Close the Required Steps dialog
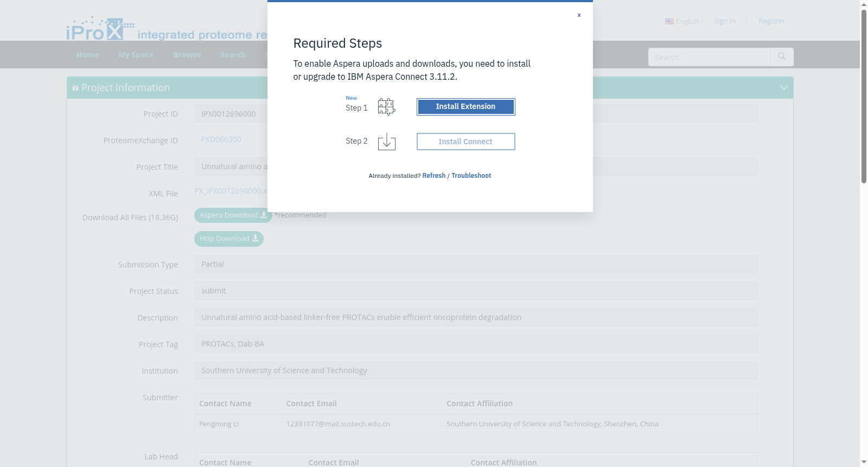 (579, 15)
